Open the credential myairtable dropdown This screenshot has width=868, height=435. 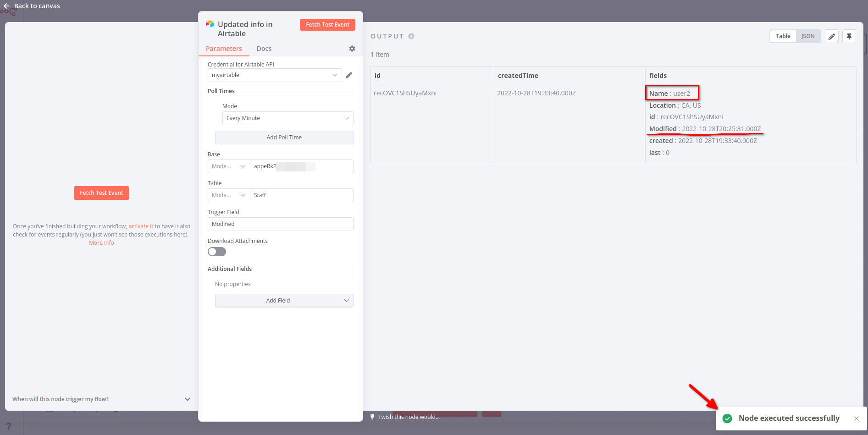coord(275,75)
